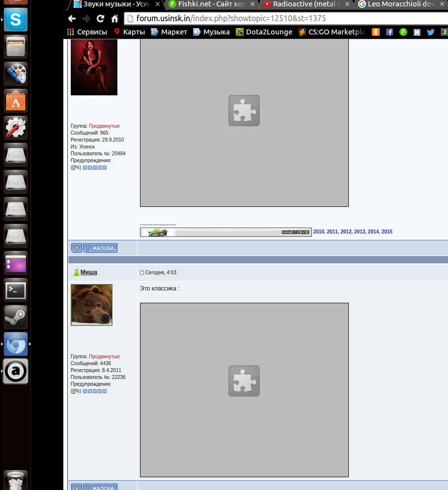Click the address bar URL field

[x=285, y=19]
